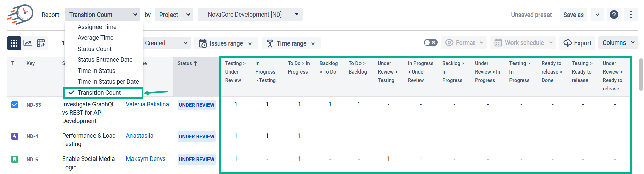The height and width of the screenshot is (174, 644).
Task: Click the vertical scrollbar on the right
Action: click(x=641, y=74)
